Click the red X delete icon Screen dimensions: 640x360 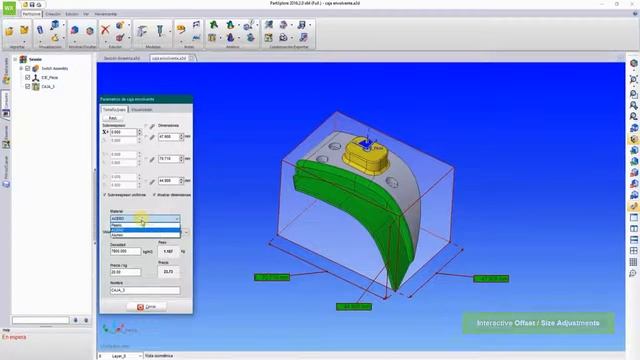105,29
